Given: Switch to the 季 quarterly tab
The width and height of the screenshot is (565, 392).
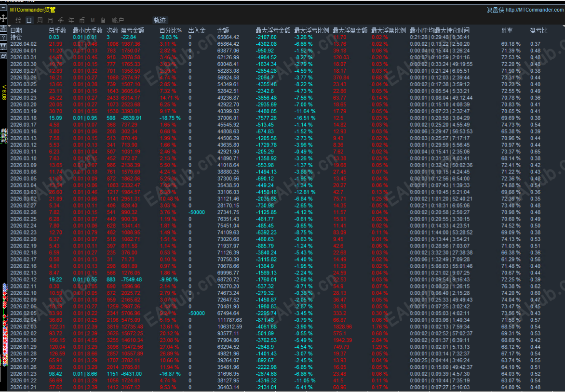Looking at the screenshot, I should point(61,21).
